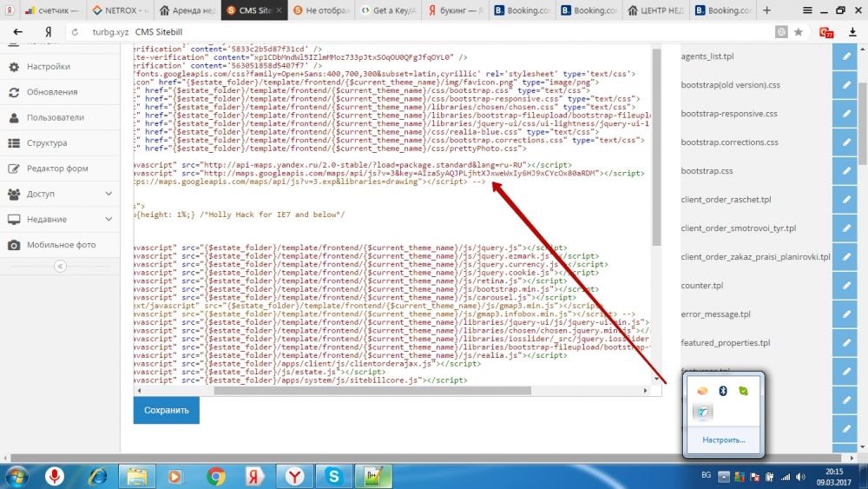Launch Internet Explorer from taskbar
This screenshot has height=489, width=868.
click(97, 476)
